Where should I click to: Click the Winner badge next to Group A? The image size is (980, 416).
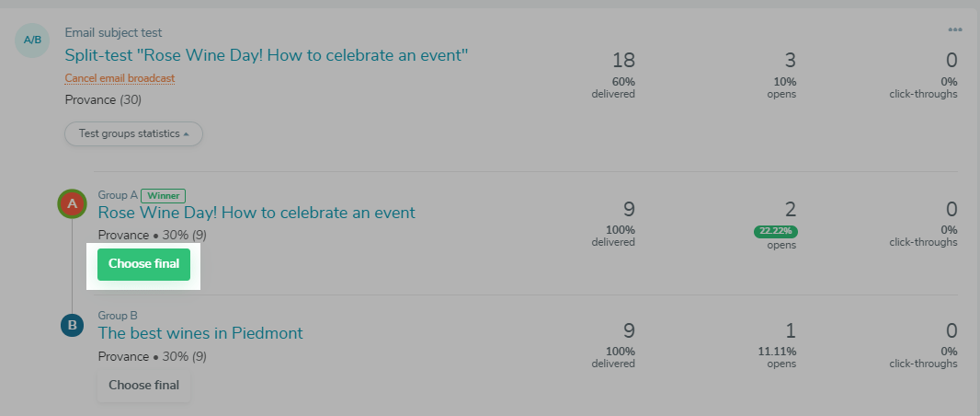164,195
